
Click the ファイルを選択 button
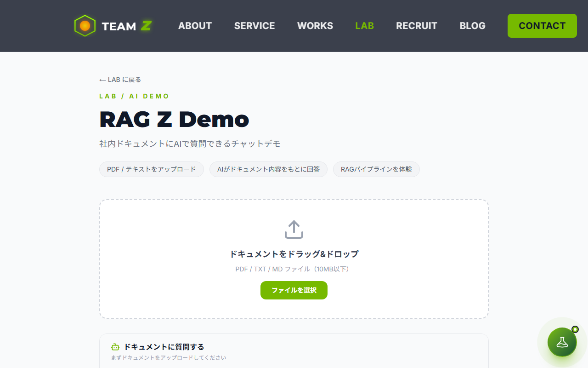tap(294, 290)
